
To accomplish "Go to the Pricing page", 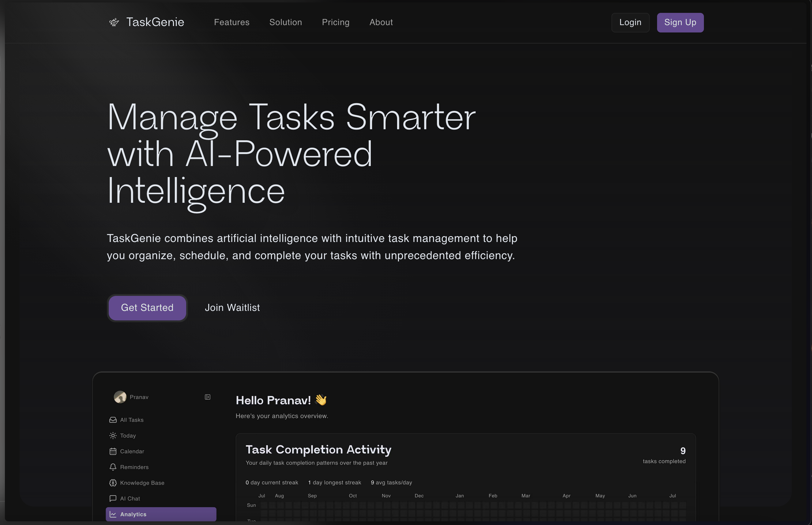I will (335, 22).
